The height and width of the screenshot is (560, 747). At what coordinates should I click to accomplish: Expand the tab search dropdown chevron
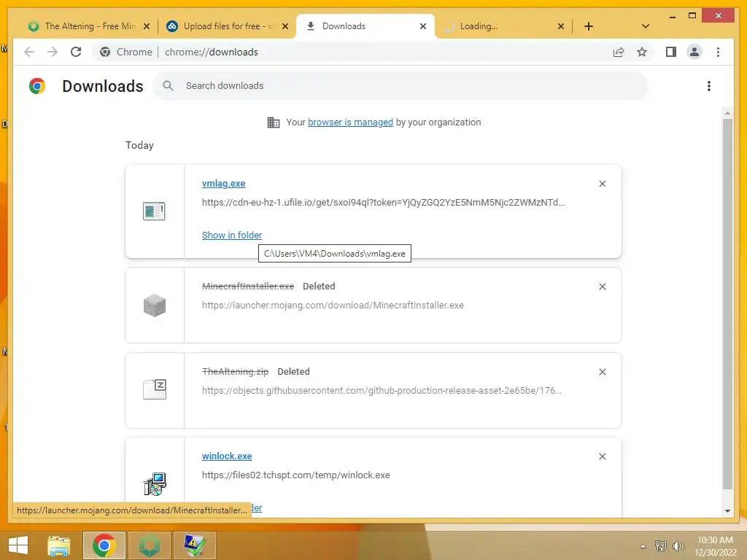(x=646, y=26)
